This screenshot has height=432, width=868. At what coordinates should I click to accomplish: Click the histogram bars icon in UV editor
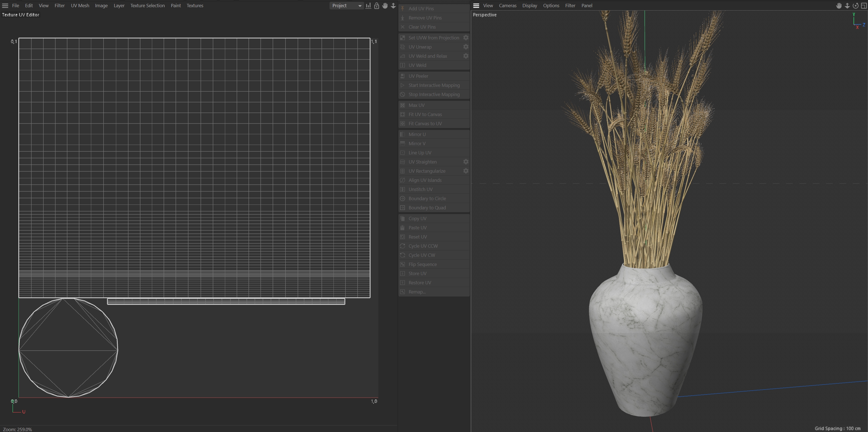click(368, 6)
